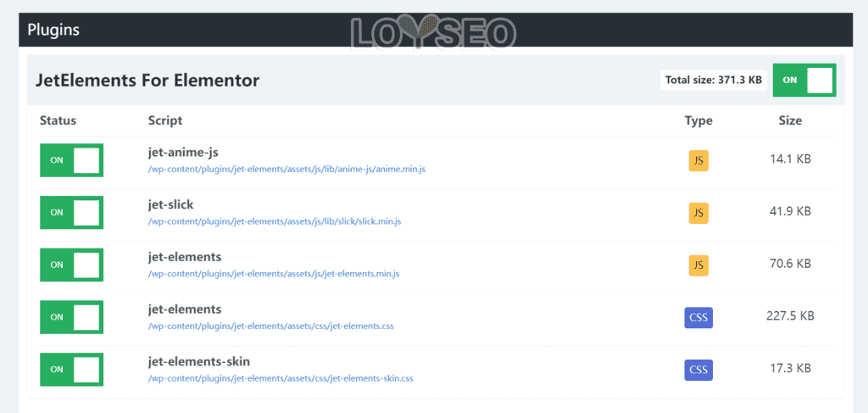This screenshot has height=413, width=868.
Task: Toggle the jet-elements-skin switch
Action: [x=71, y=370]
